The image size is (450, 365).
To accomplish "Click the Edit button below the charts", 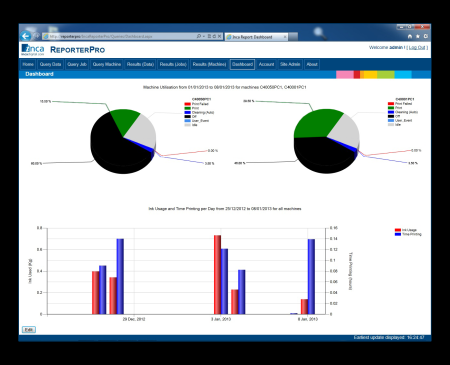I will pyautogui.click(x=29, y=329).
